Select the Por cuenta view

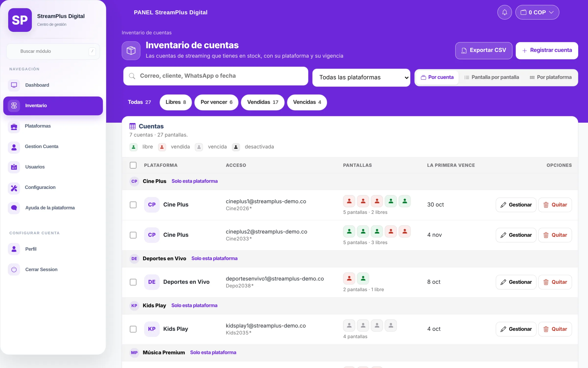[437, 77]
